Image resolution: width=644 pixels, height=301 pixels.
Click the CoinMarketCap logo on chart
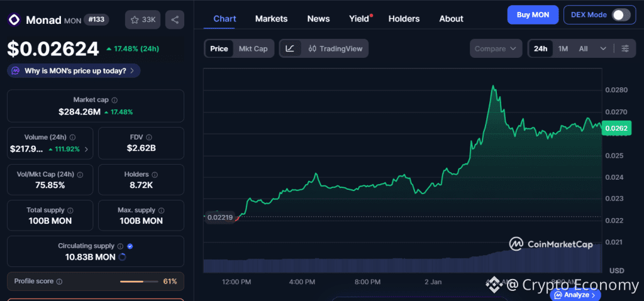click(x=551, y=244)
